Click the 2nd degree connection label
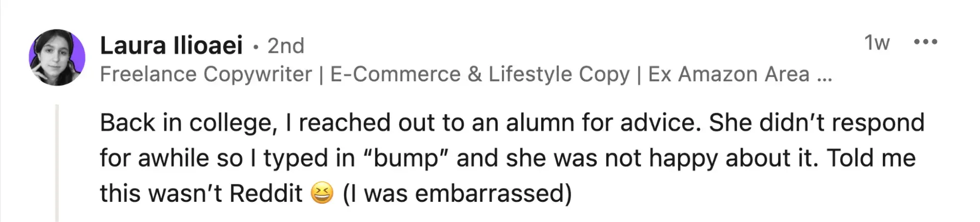The width and height of the screenshot is (980, 222). [x=286, y=46]
